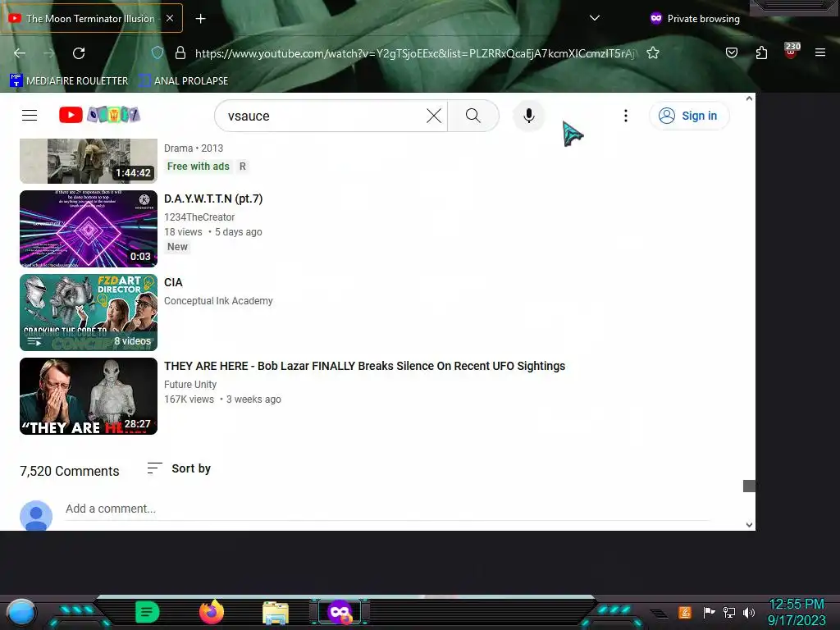This screenshot has height=630, width=840.
Task: Visit Future Unity channel
Action: (190, 384)
